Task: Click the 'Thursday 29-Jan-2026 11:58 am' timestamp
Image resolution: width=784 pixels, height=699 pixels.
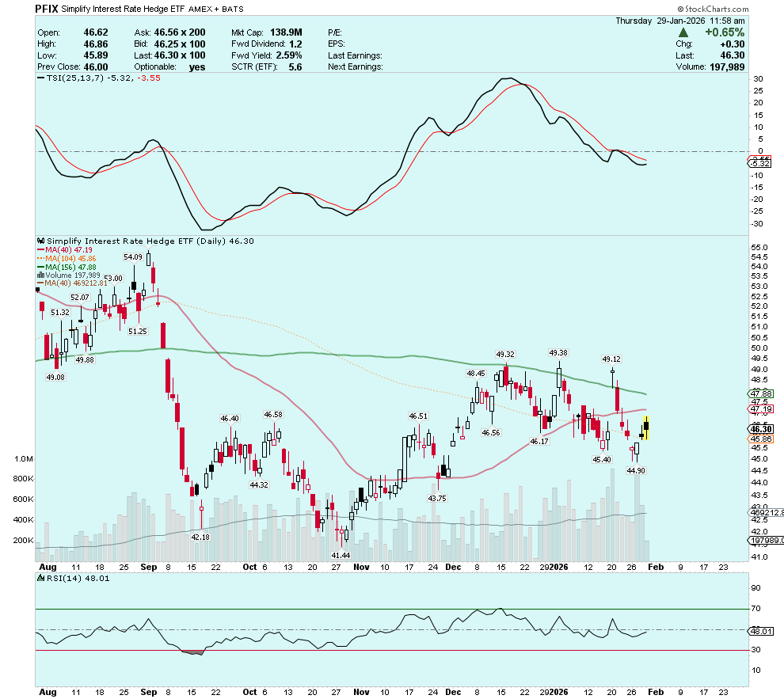Action: pos(680,21)
